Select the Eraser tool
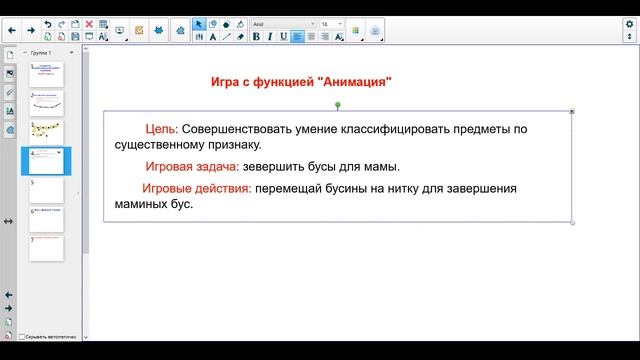The image size is (640, 360). click(x=240, y=37)
